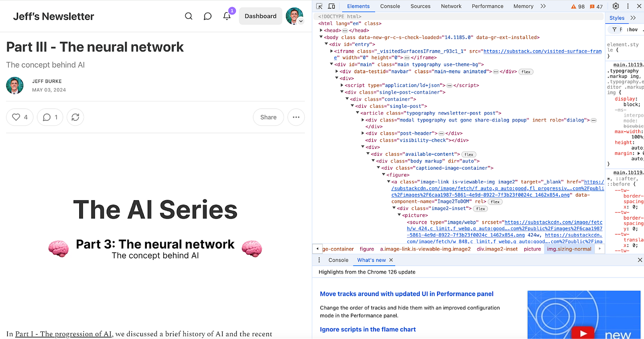Switch to the Console tab in top DevTools bar
The image size is (644, 339).
point(390,6)
